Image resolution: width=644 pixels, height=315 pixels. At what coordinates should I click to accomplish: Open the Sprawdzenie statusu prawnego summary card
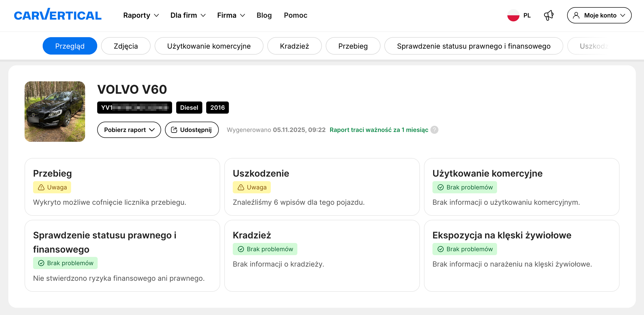(122, 256)
